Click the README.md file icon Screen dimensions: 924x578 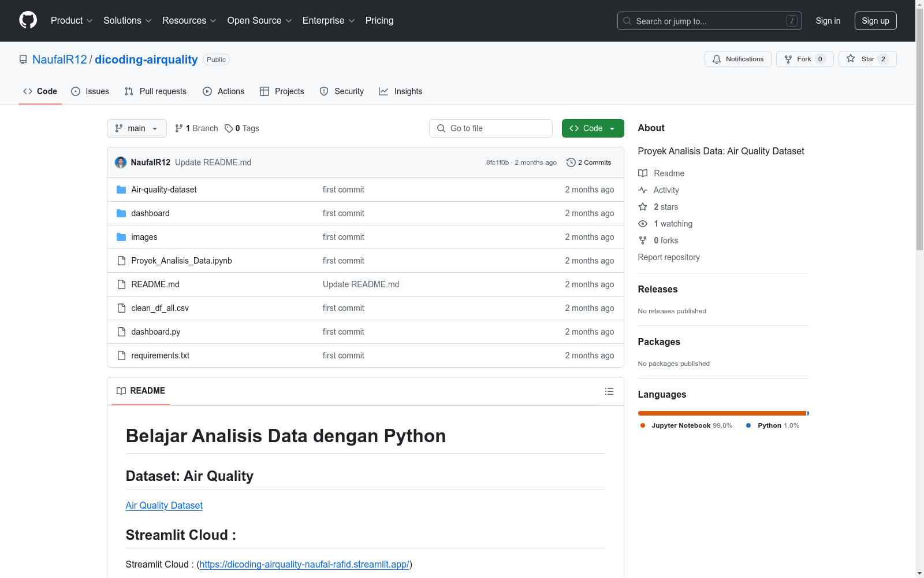click(x=121, y=284)
